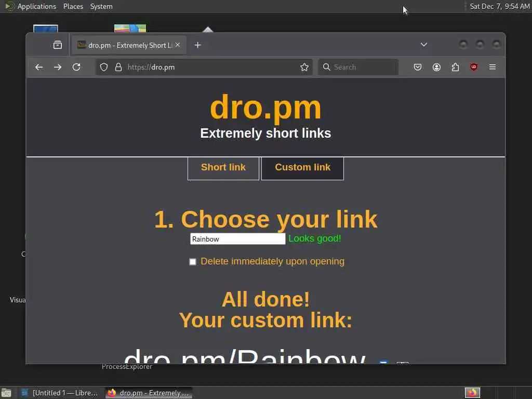
Task: Expand the list all tabs chevron
Action: [x=424, y=45]
